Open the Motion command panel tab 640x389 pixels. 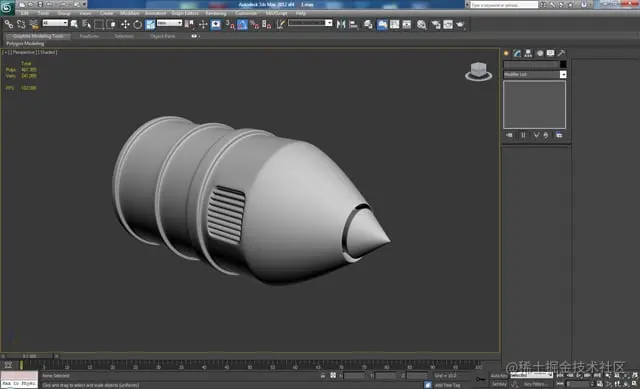[540, 53]
